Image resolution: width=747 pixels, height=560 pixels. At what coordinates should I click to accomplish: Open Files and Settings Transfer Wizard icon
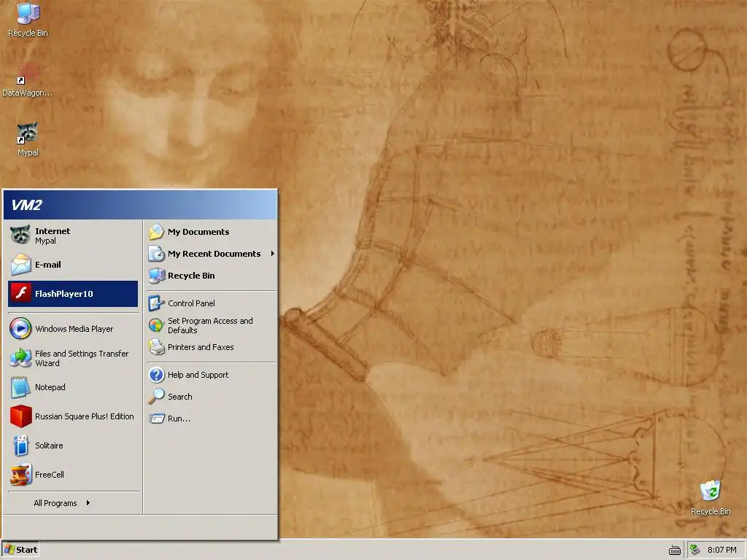pyautogui.click(x=20, y=358)
